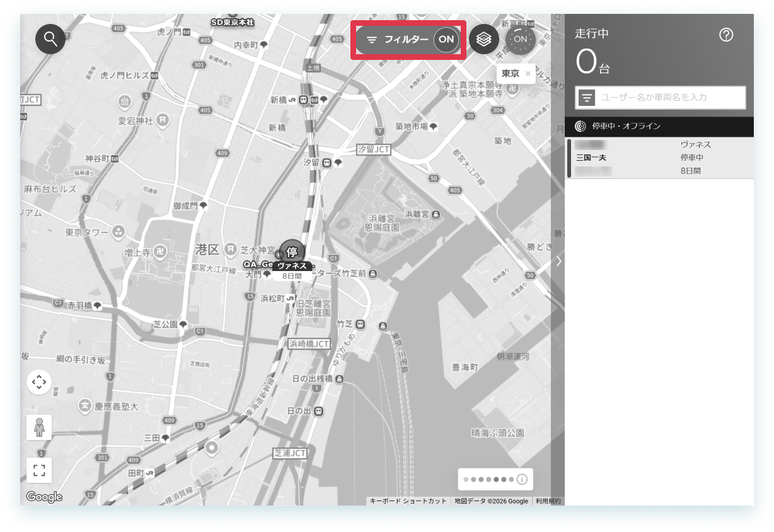
Task: Select the 東京 area tag
Action: (x=511, y=74)
